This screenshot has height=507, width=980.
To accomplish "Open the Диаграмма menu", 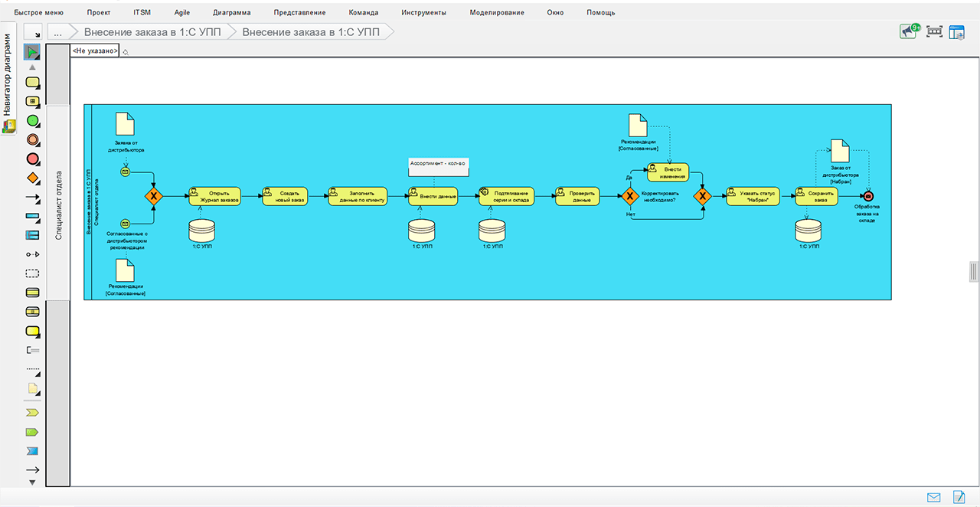I will tap(231, 12).
